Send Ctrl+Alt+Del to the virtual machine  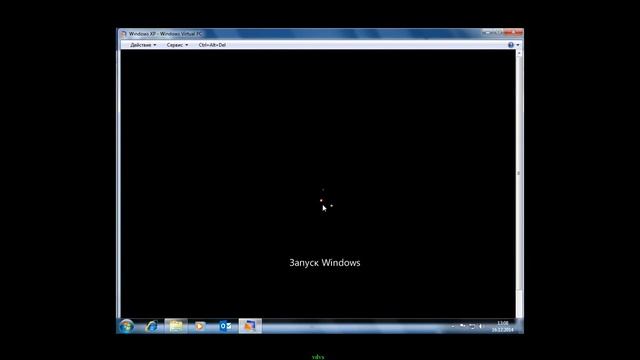tap(212, 45)
